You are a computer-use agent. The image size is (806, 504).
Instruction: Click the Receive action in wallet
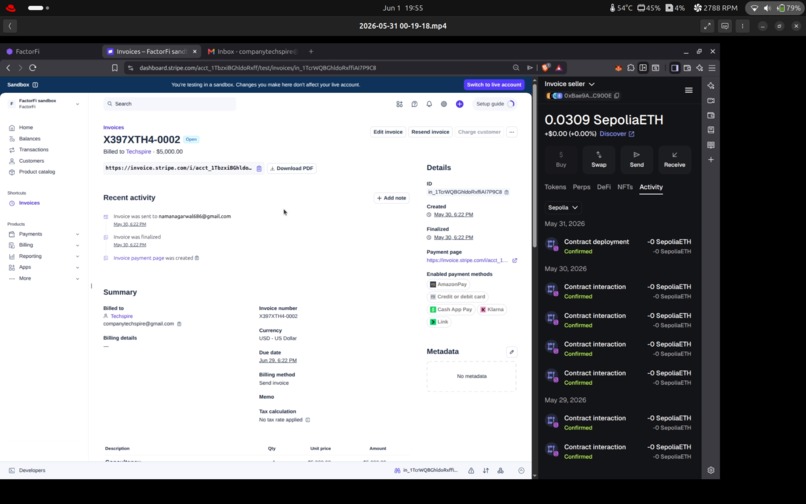click(674, 159)
